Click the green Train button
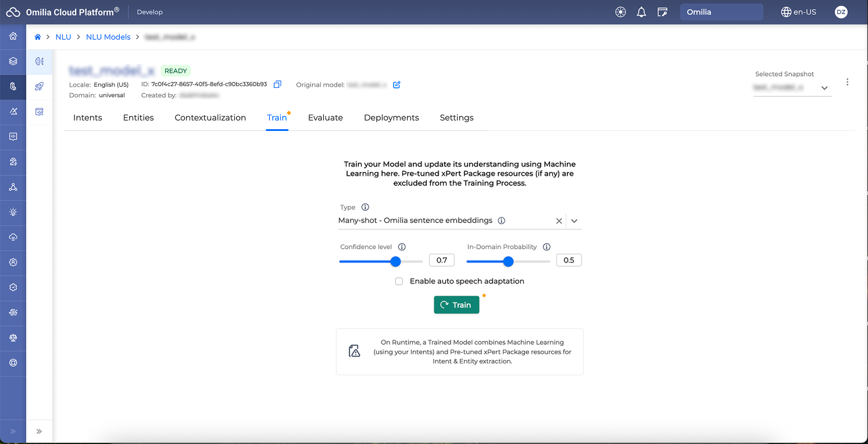 pos(456,305)
